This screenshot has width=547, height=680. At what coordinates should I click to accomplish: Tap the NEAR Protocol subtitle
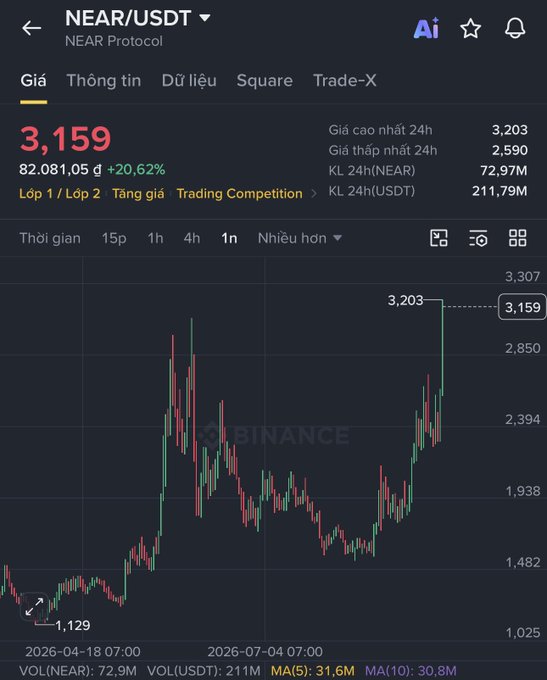[x=114, y=41]
